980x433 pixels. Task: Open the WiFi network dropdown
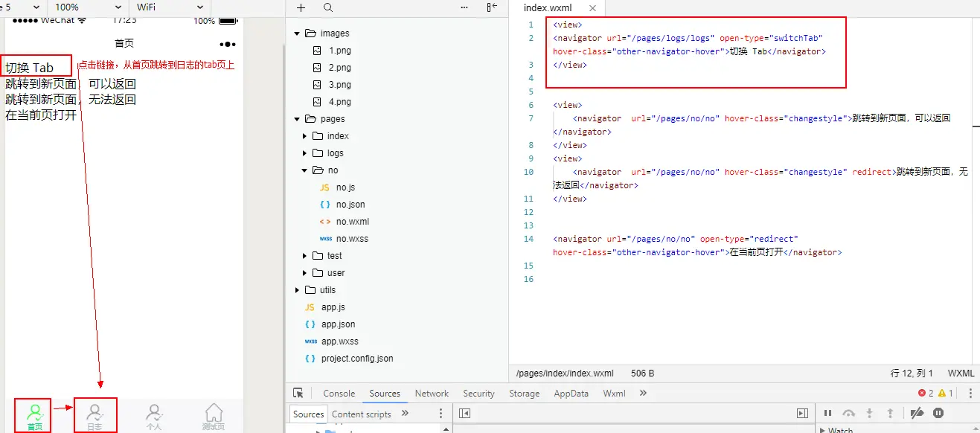pos(170,7)
